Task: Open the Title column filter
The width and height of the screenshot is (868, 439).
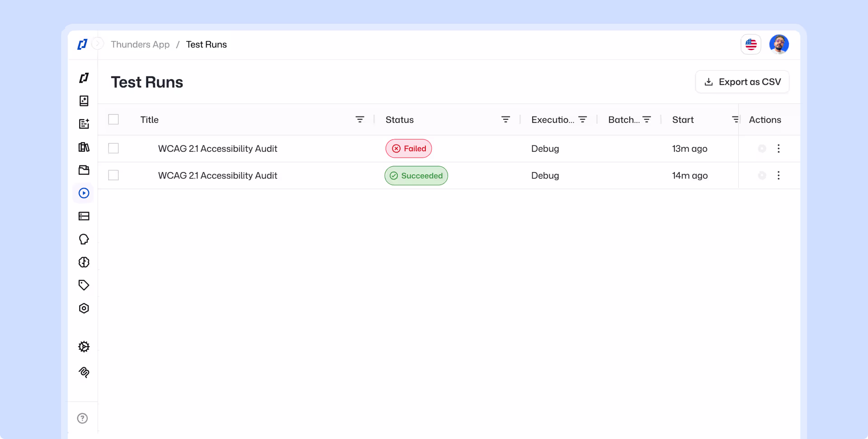Action: (360, 119)
